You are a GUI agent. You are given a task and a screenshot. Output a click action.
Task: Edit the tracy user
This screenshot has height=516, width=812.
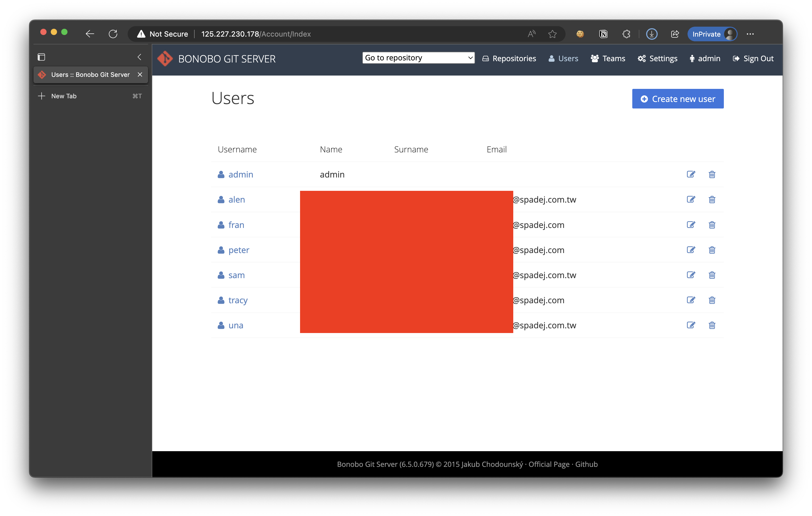[691, 300]
